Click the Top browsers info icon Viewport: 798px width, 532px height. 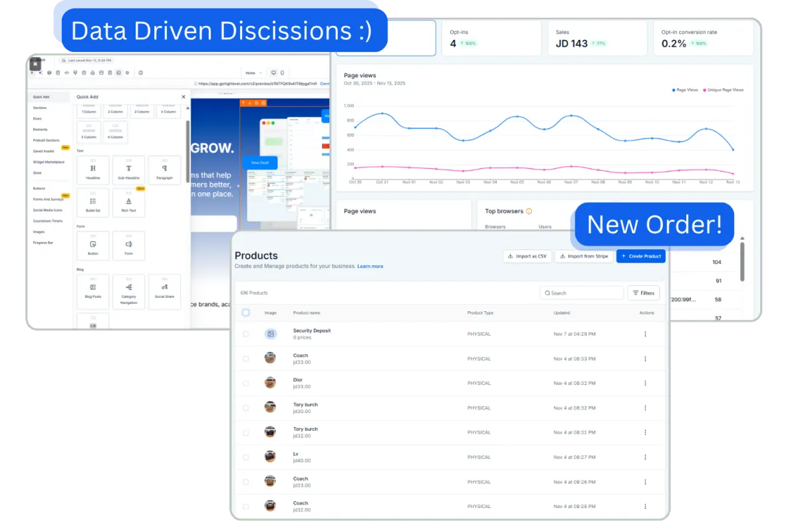[529, 211]
